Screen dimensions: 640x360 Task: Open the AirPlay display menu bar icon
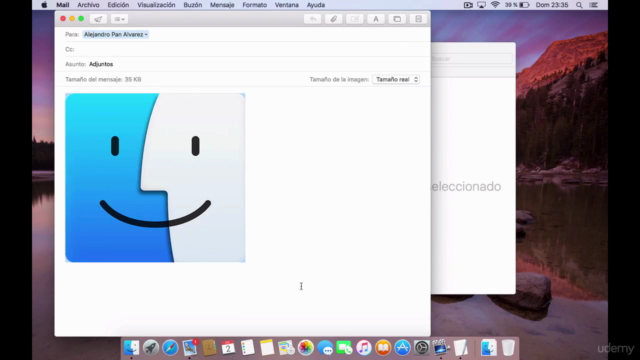tap(482, 5)
